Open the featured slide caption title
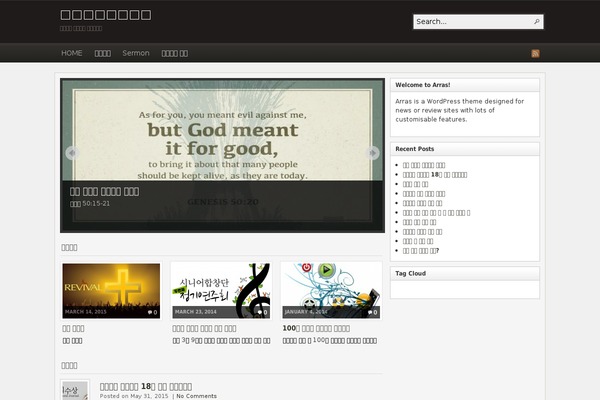This screenshot has width=600, height=400. 104,191
